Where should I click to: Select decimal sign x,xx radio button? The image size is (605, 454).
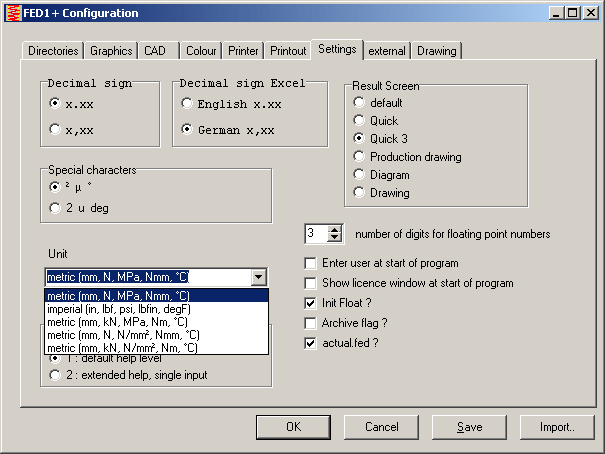pos(56,128)
